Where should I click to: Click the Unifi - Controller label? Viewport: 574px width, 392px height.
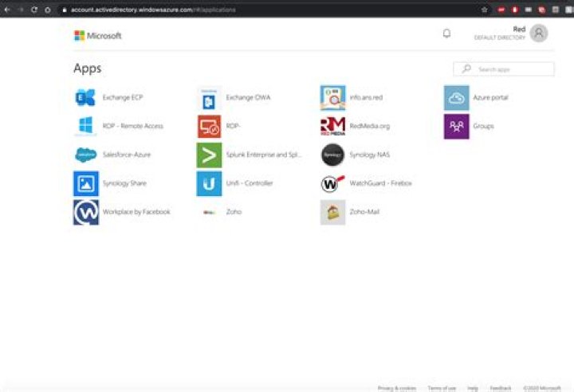250,183
